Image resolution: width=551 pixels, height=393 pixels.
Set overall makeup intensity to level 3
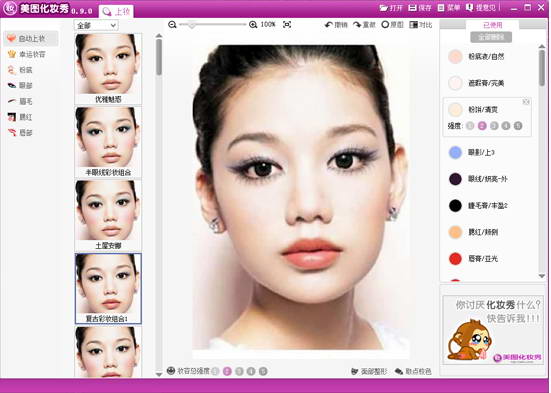239,371
